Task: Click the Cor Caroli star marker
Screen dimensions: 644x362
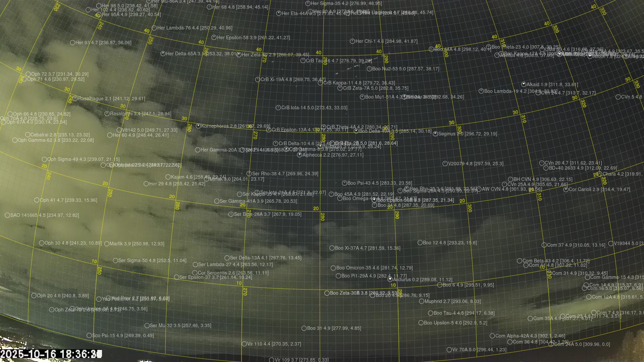Action: pos(566,189)
